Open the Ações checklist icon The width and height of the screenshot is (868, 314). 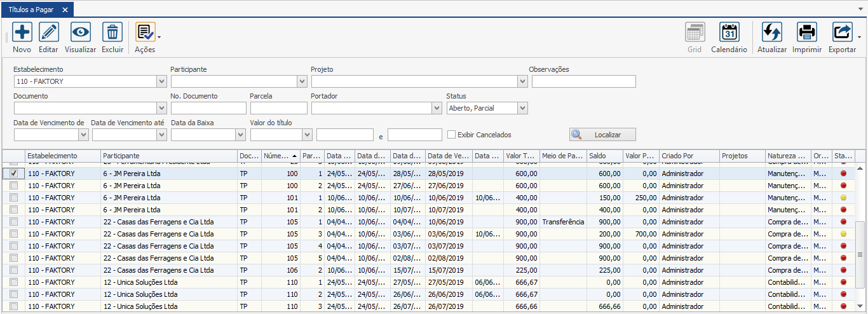tap(145, 32)
